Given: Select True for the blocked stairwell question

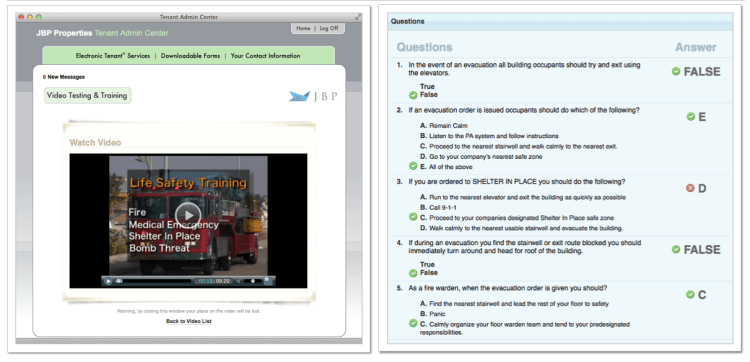Looking at the screenshot, I should 427,264.
